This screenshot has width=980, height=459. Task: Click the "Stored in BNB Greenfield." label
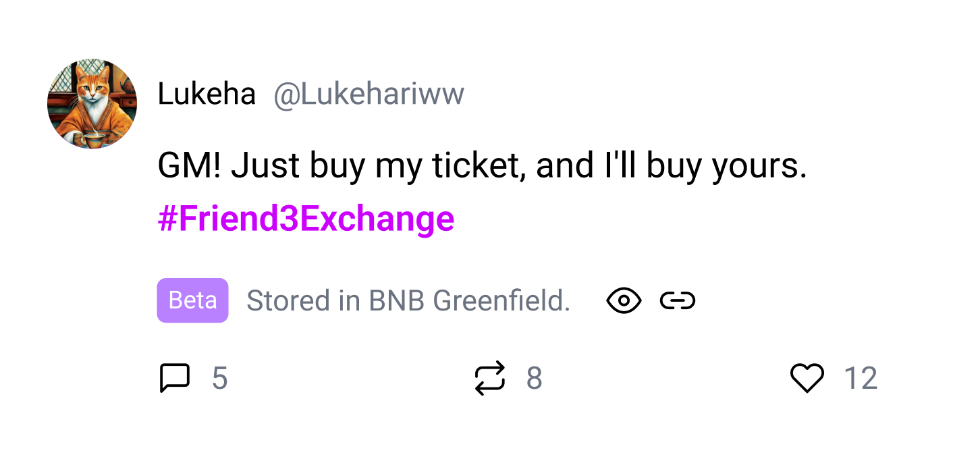pos(408,301)
